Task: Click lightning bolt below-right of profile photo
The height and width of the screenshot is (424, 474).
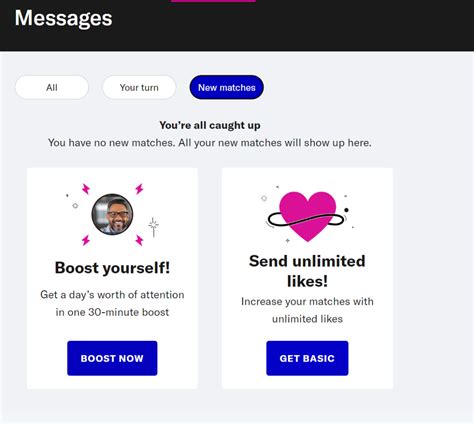Action: (139, 240)
